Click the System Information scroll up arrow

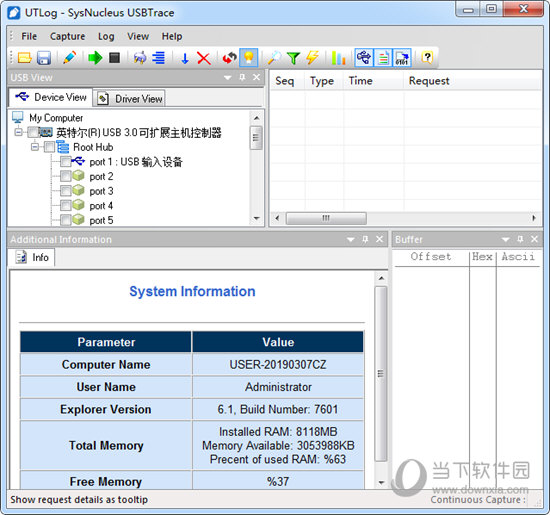[381, 278]
